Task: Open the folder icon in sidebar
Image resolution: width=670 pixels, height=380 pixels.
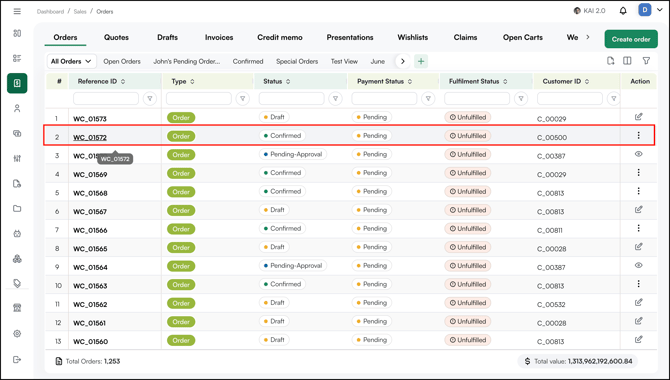Action: 17,209
